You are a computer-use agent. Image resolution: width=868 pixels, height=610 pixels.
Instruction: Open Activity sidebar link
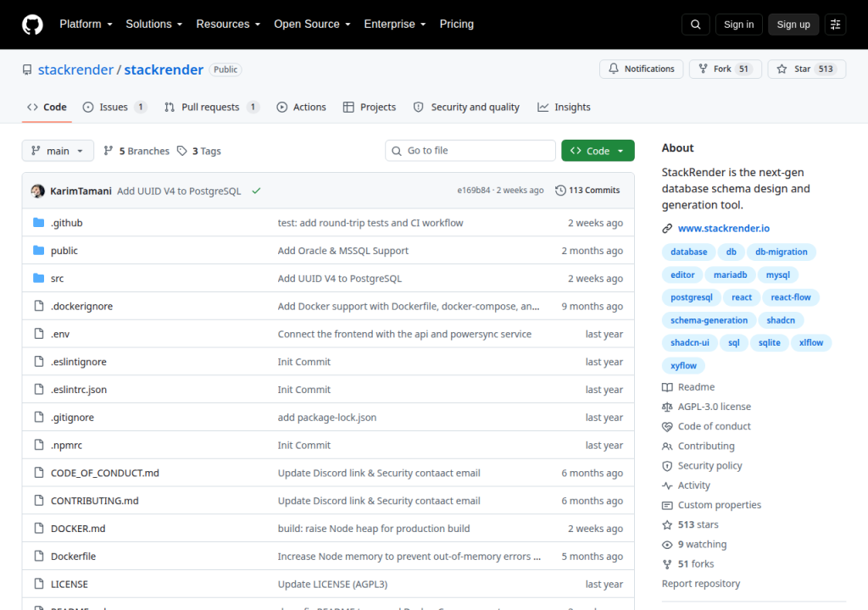click(687, 485)
